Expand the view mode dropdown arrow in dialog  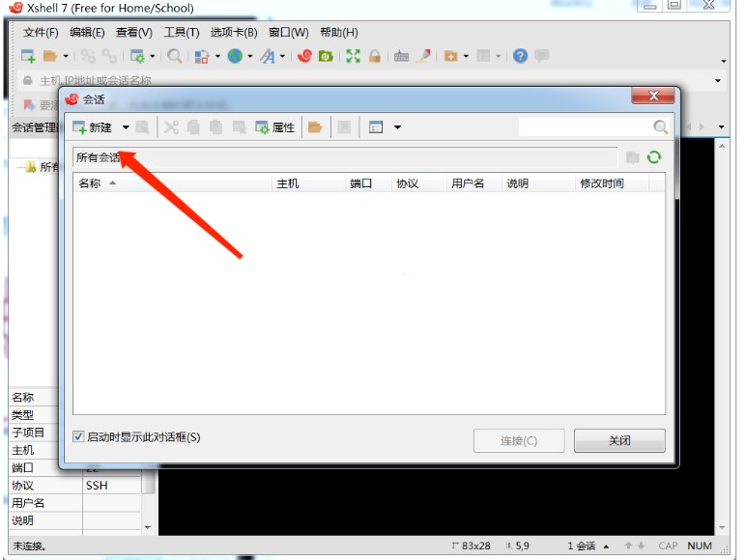click(398, 127)
